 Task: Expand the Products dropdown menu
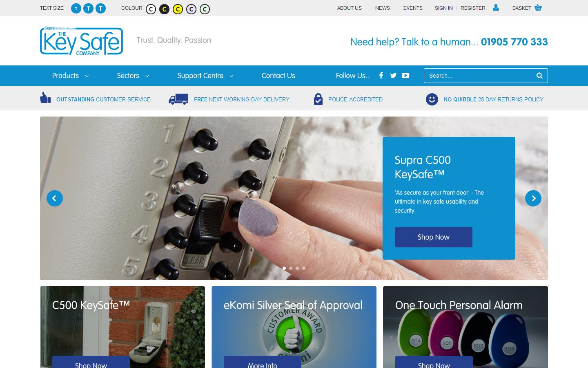[70, 76]
